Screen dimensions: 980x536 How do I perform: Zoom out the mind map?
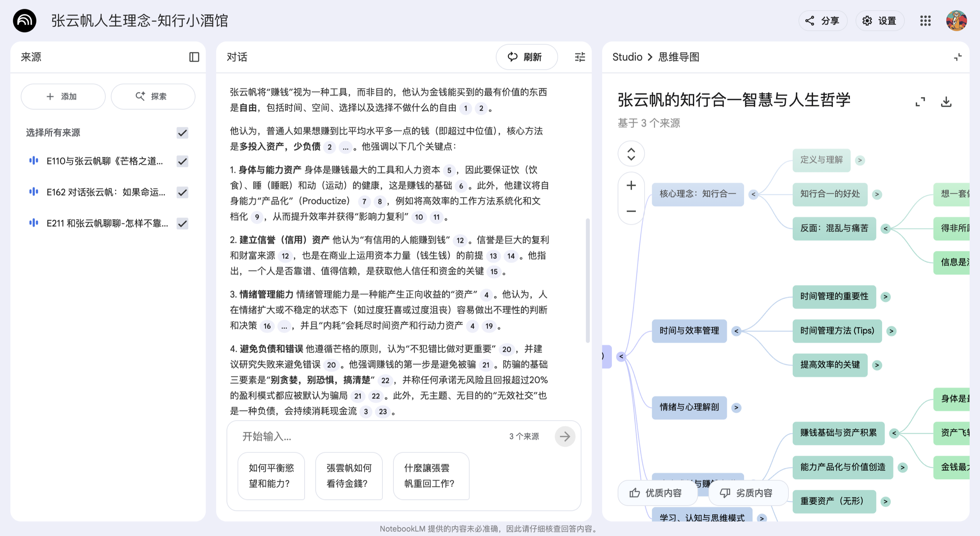tap(631, 211)
